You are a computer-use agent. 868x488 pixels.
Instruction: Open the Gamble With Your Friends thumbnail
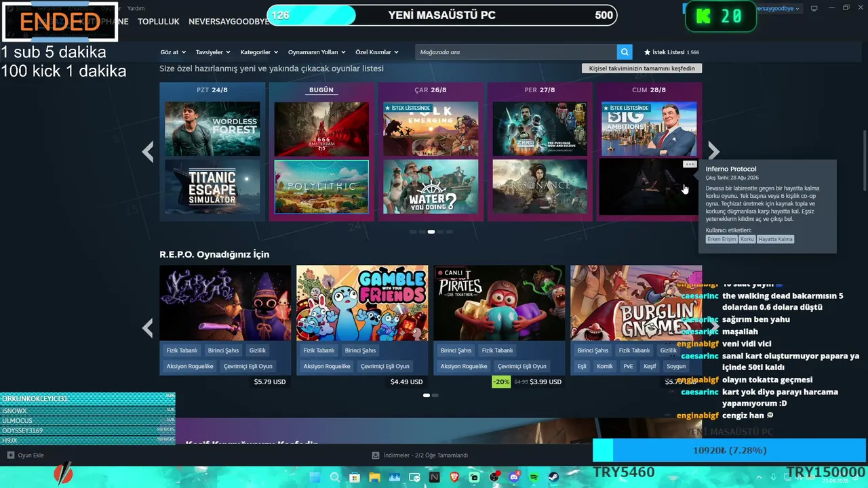pos(362,303)
